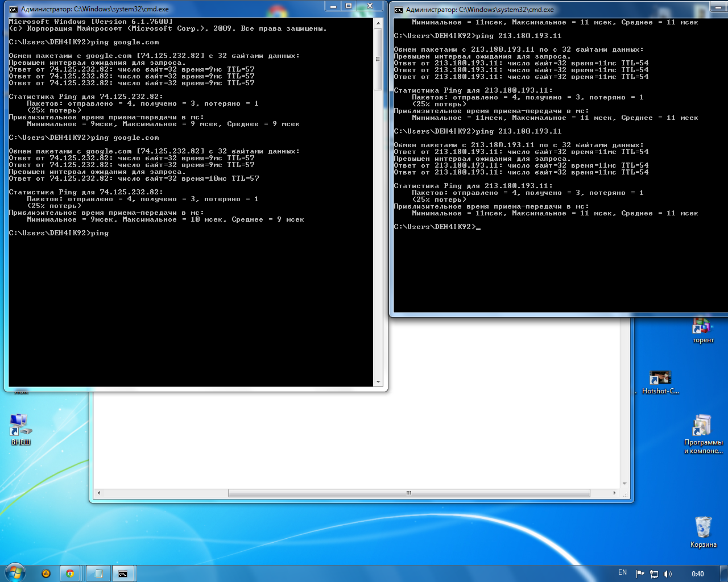Viewport: 728px width, 582px height.
Task: Maximize the left cmd window
Action: coord(349,6)
